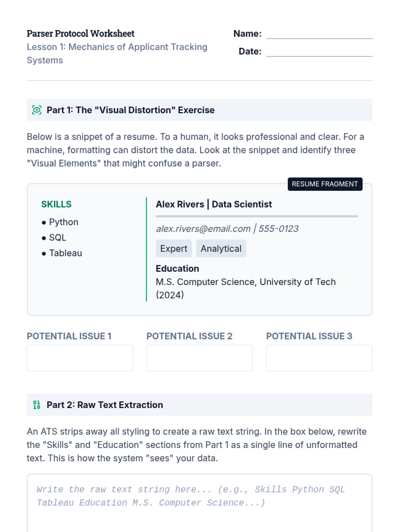
Task: Click the Alex Rivers | Data Scientist heading
Action: (x=214, y=204)
